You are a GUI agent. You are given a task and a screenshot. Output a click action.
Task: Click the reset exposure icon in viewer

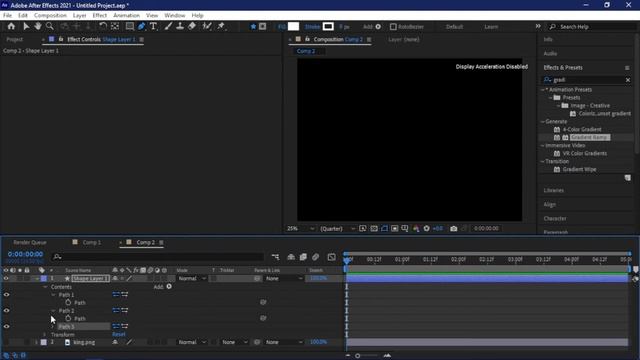click(427, 229)
